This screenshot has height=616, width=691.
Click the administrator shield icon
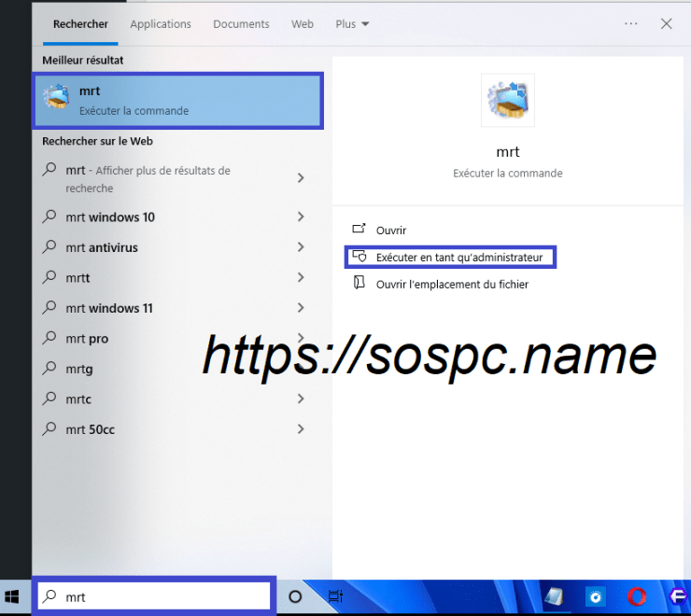click(x=360, y=257)
